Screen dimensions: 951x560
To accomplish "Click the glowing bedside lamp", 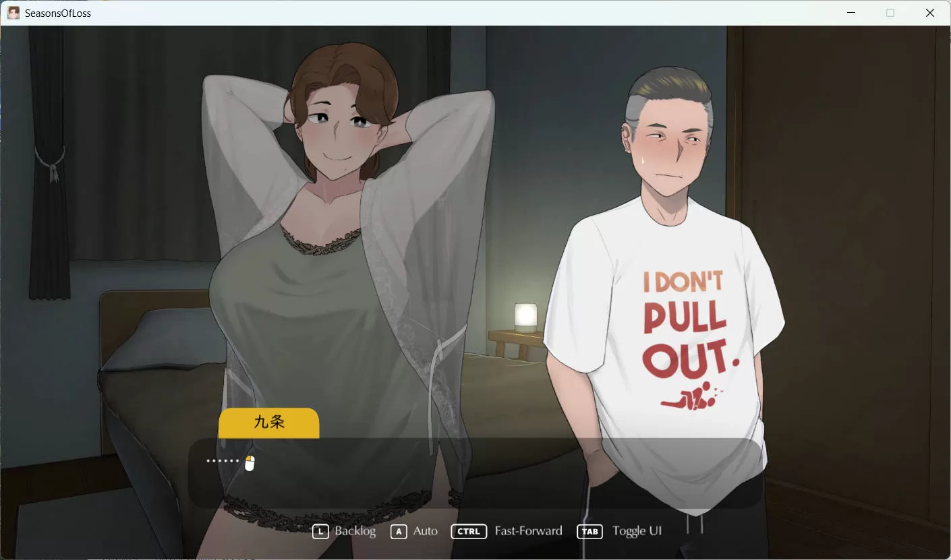I will 525,316.
